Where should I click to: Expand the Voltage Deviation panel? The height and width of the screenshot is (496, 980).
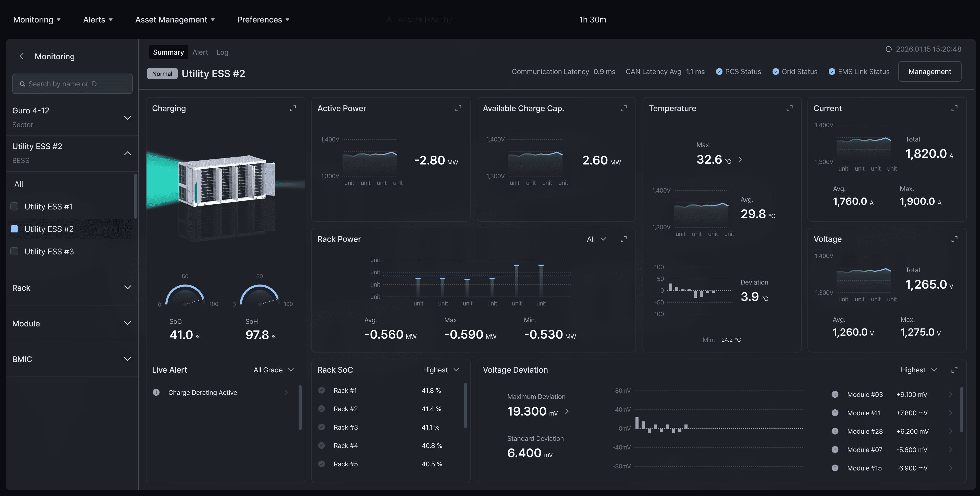[x=954, y=370]
